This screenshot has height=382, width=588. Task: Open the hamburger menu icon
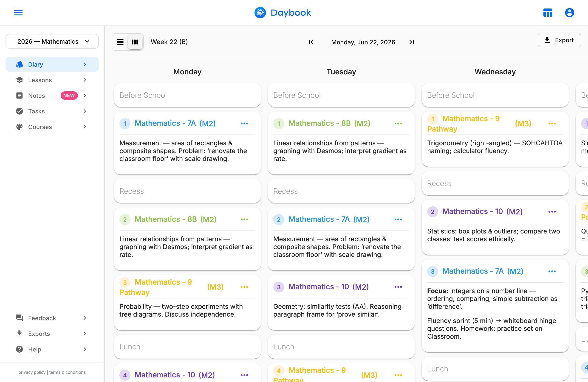18,13
